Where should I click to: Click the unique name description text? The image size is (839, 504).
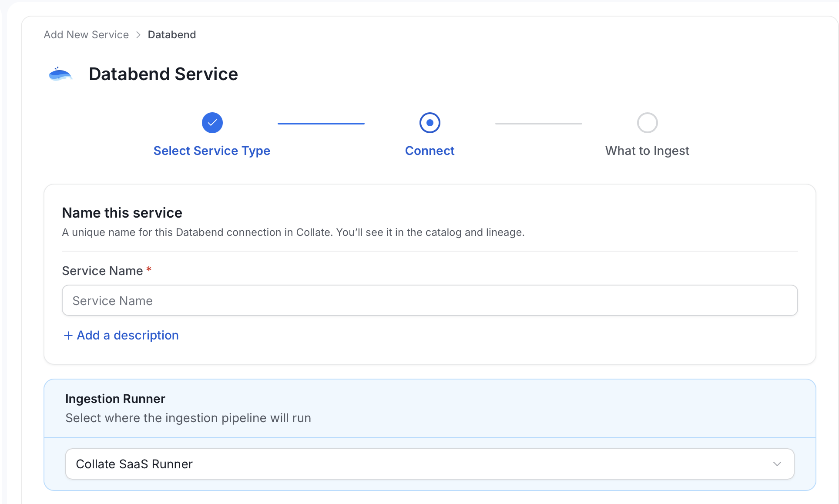(x=293, y=232)
